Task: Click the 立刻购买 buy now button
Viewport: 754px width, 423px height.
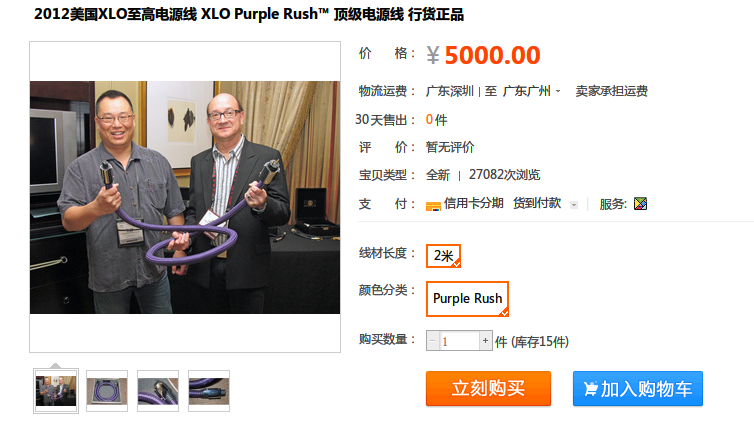Action: 488,388
